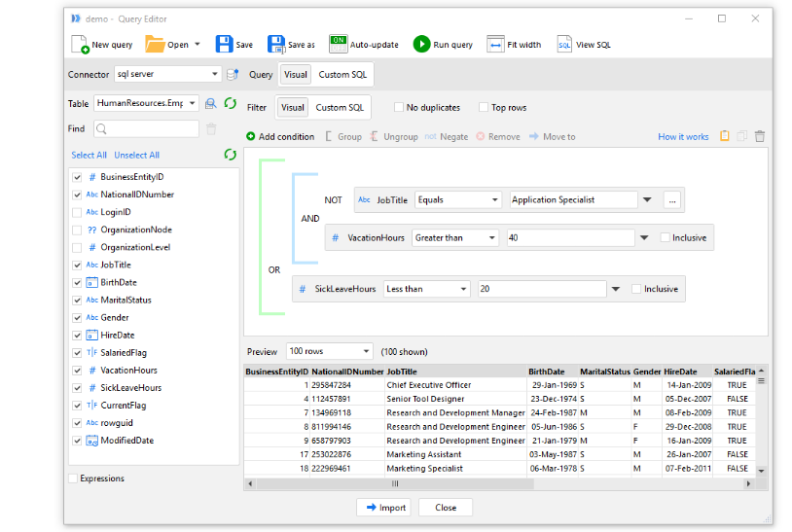Click the table search icon next to Table
Screen dimensions: 792x532
tap(210, 103)
